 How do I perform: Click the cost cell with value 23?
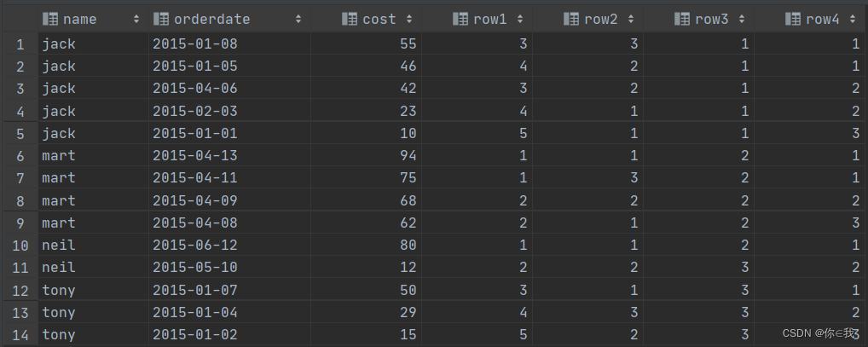coord(366,111)
